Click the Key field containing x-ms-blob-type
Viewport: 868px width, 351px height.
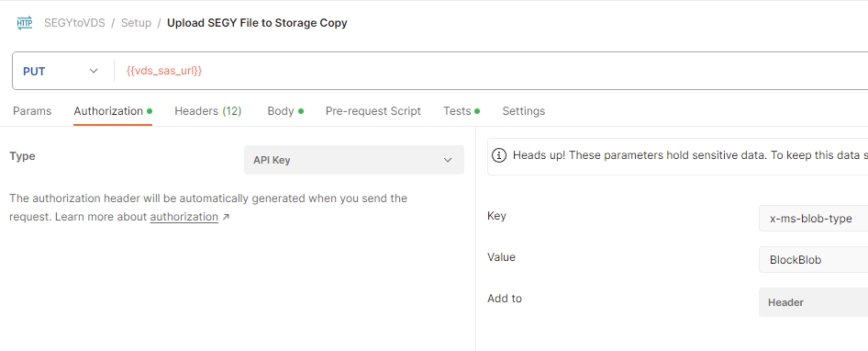tap(813, 219)
